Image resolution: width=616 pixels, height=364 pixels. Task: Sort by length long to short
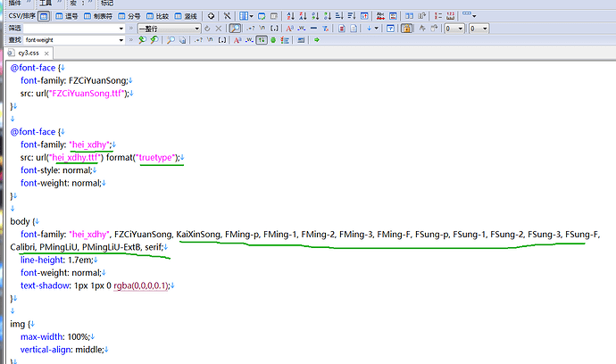352,16
